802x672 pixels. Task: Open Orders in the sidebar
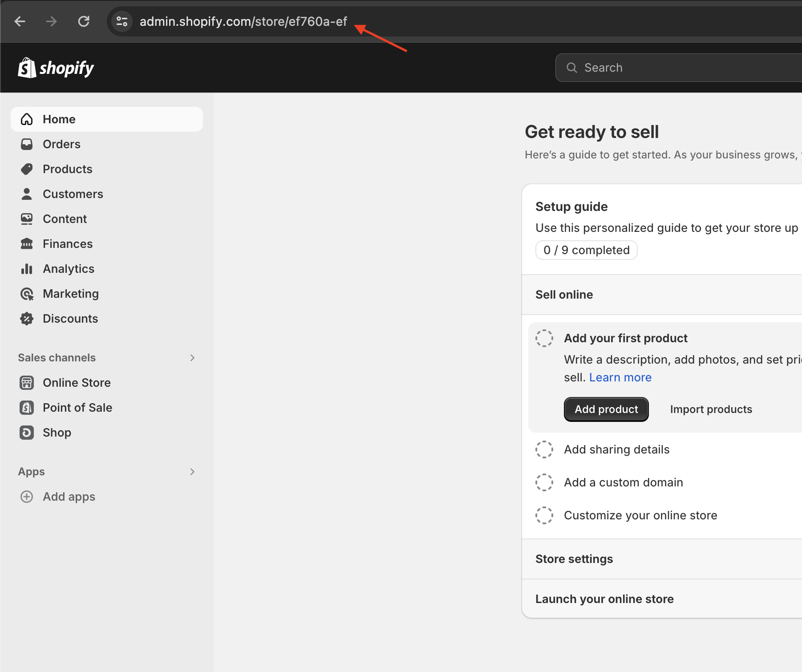pyautogui.click(x=107, y=144)
